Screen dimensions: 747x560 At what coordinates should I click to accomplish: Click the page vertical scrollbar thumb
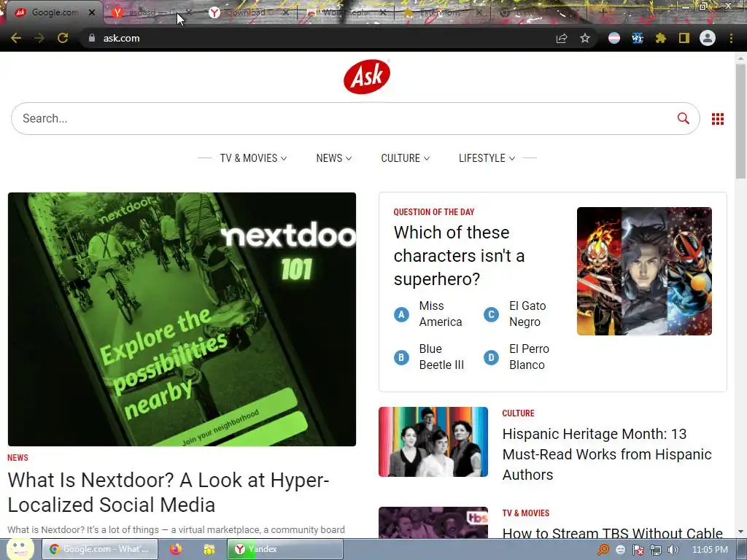(x=740, y=122)
